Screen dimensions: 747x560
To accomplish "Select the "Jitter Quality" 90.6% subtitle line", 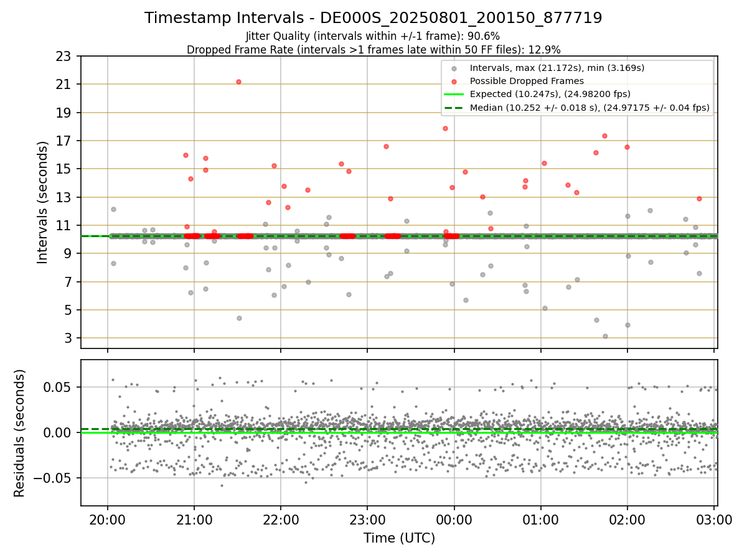I will [x=373, y=36].
